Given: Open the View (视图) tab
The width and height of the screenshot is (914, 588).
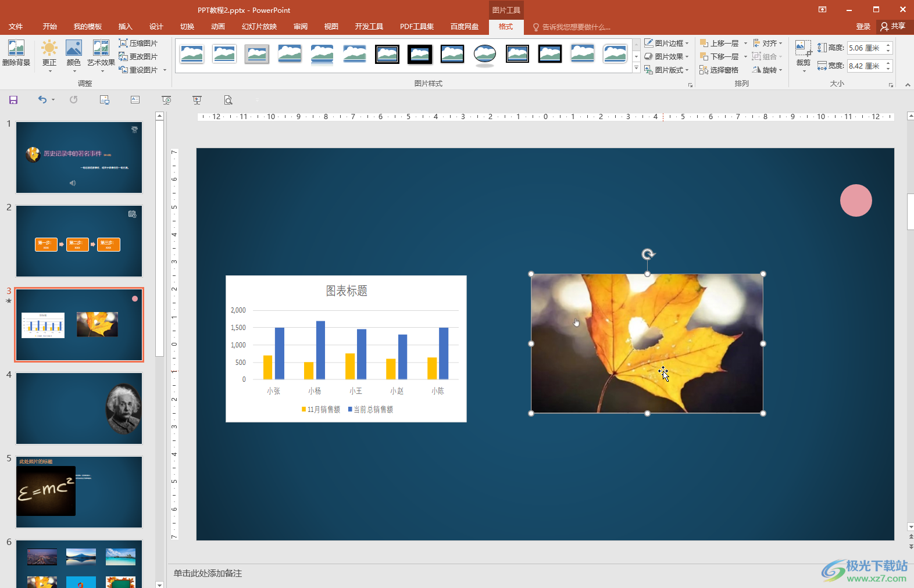Looking at the screenshot, I should pos(331,27).
